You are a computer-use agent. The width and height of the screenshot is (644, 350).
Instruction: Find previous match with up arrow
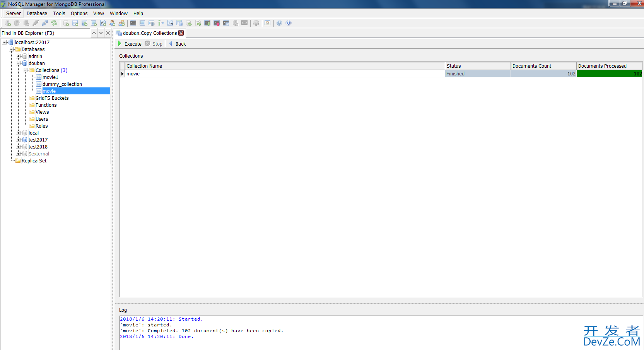point(94,33)
